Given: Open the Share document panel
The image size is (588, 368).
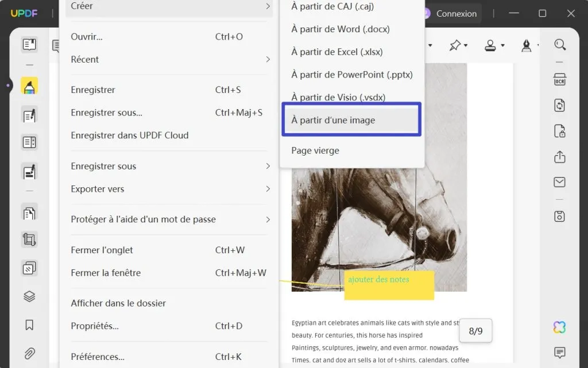Looking at the screenshot, I should click(560, 156).
